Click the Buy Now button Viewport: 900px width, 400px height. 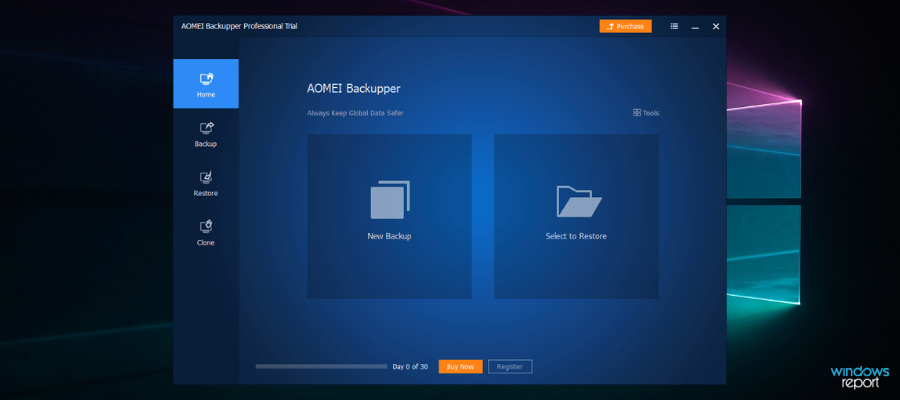[460, 367]
